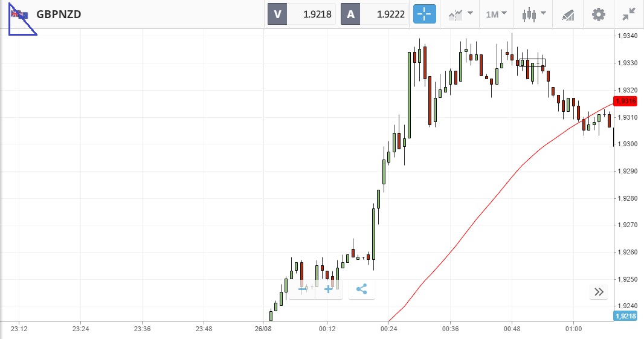Click the GBPNZD instrument name

tap(59, 14)
